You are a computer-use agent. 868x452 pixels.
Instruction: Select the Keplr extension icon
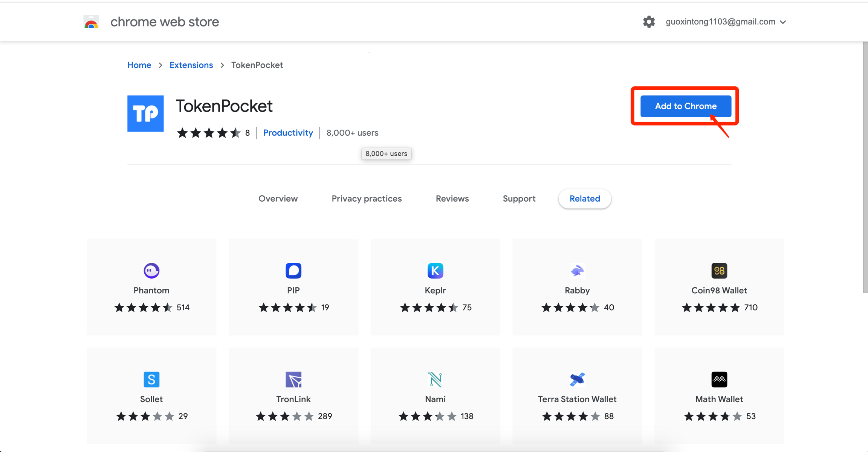coord(435,271)
